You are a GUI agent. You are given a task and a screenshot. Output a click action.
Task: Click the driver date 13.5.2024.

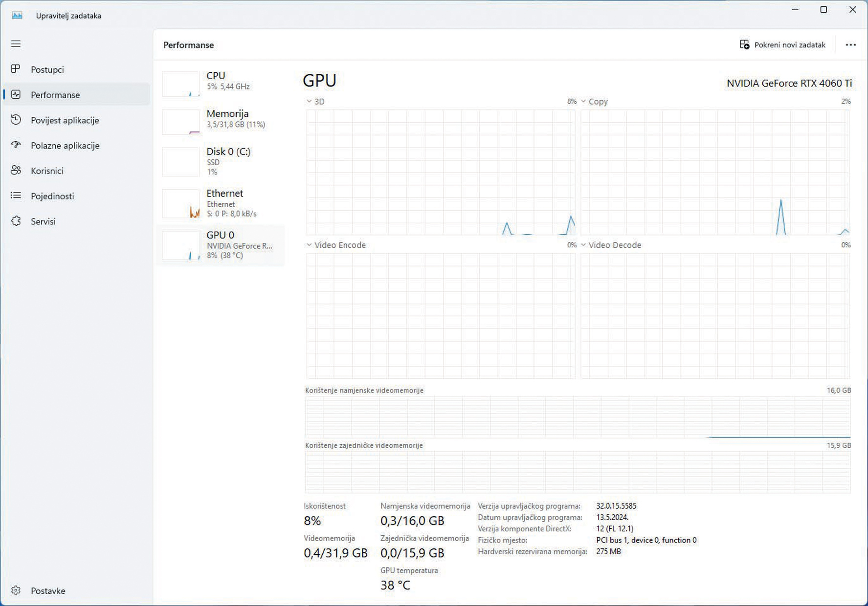point(612,517)
